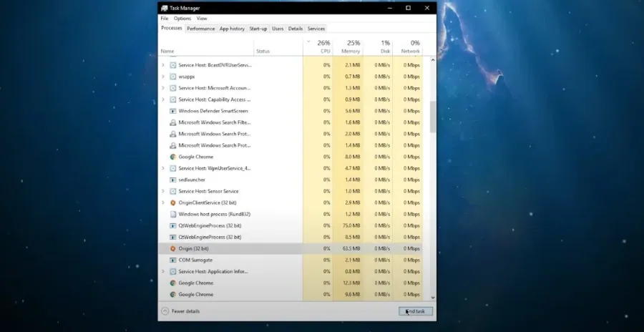This screenshot has height=332, width=644.
Task: Click the Service Host: Sensor Service icon
Action: click(x=173, y=191)
